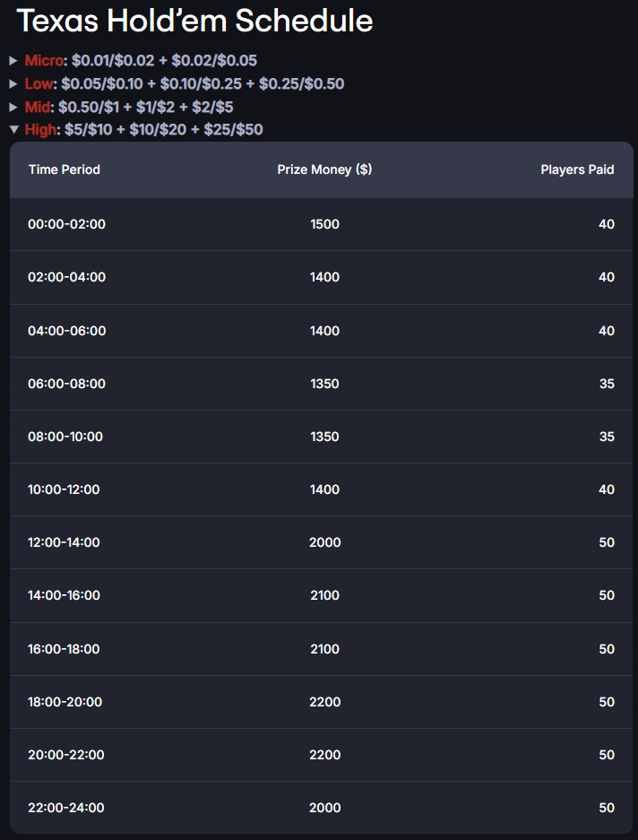Click the Micro triangle arrow icon

[x=14, y=61]
